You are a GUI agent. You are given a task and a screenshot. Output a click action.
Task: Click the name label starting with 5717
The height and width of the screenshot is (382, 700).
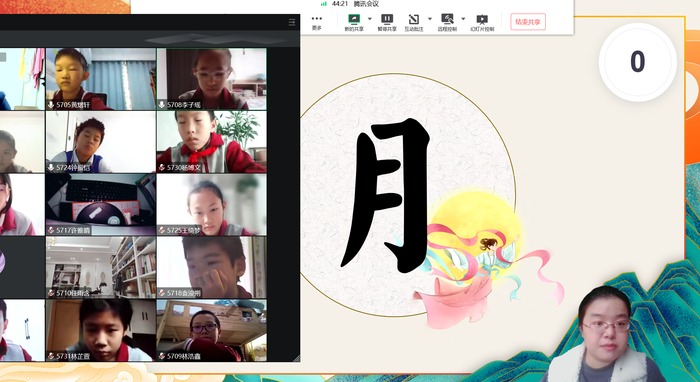73,231
